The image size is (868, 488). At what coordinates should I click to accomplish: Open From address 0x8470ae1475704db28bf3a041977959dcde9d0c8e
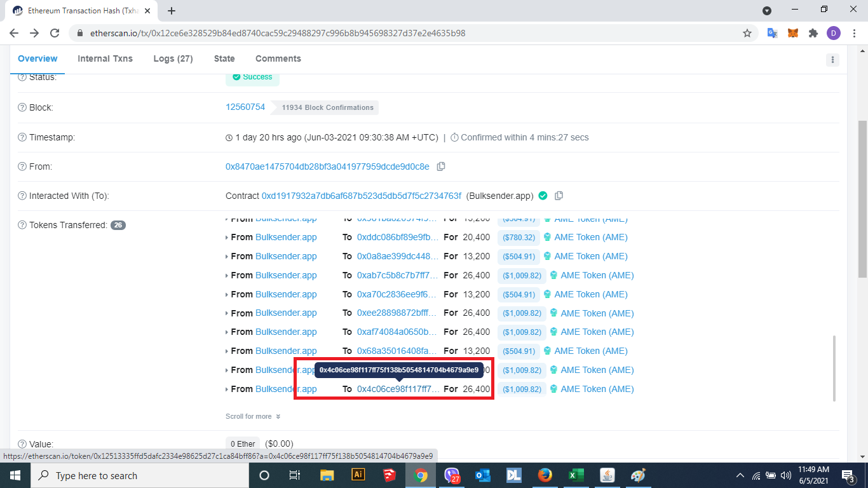point(327,166)
